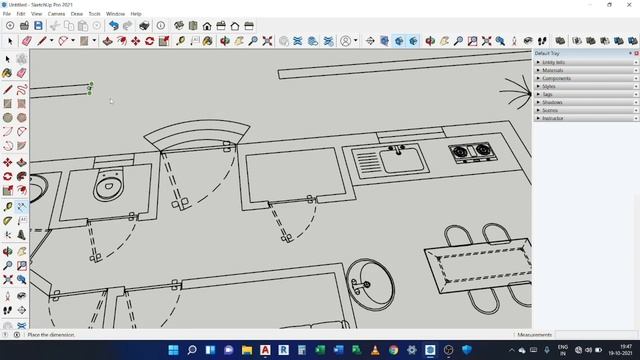Click the Save icon in the top toolbar
This screenshot has height=360, width=640.
click(38, 26)
